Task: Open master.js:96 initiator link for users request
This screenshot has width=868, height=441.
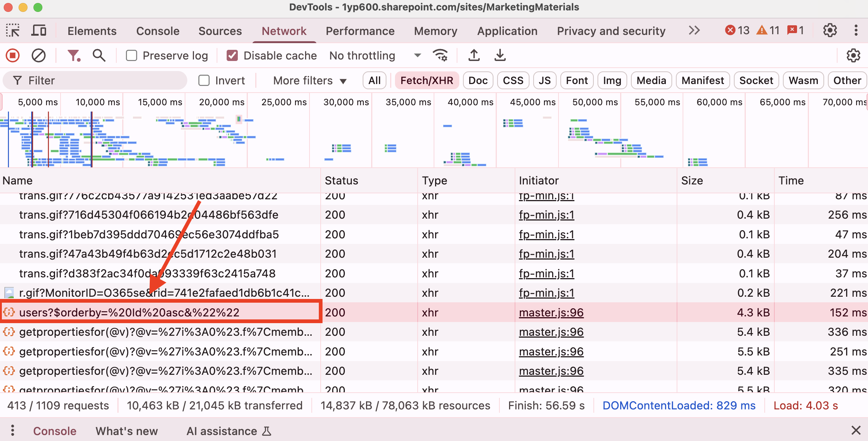Action: (x=551, y=313)
